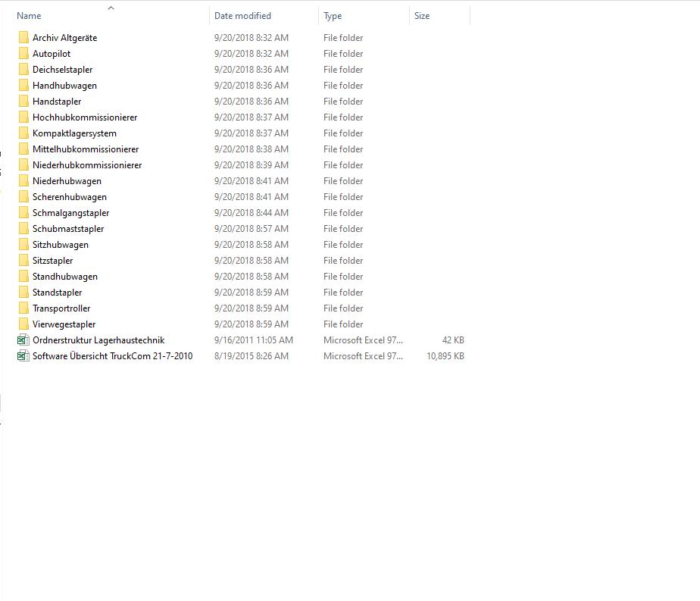The height and width of the screenshot is (601, 700).
Task: Click the 10,895 KB size value
Action: (x=445, y=356)
